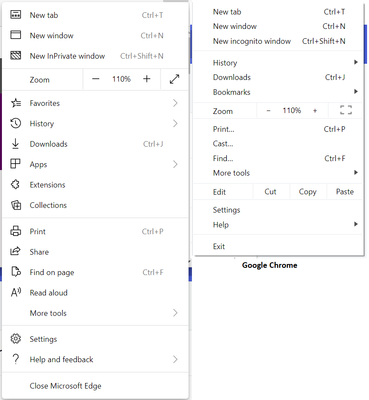Select Print... in Chrome menu
Image resolution: width=369 pixels, height=400 pixels.
pyautogui.click(x=223, y=129)
